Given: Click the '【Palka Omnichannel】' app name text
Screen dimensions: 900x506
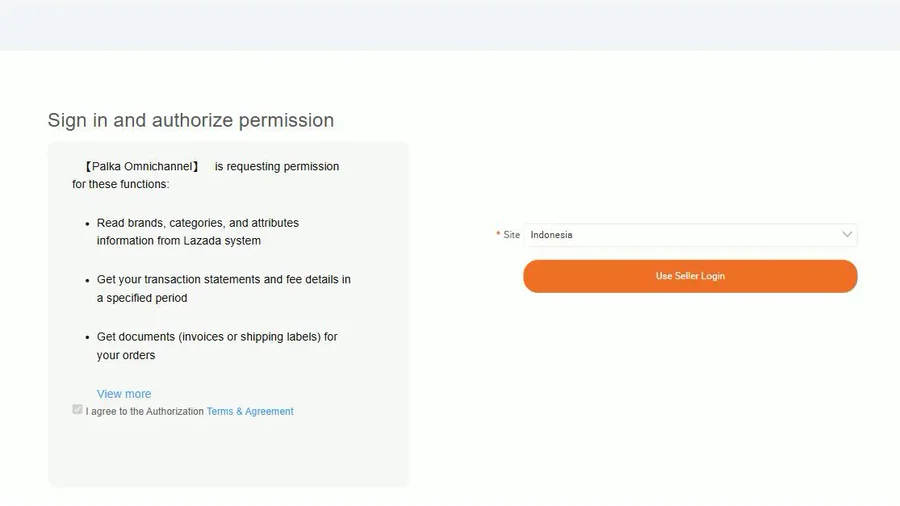Looking at the screenshot, I should point(141,166).
